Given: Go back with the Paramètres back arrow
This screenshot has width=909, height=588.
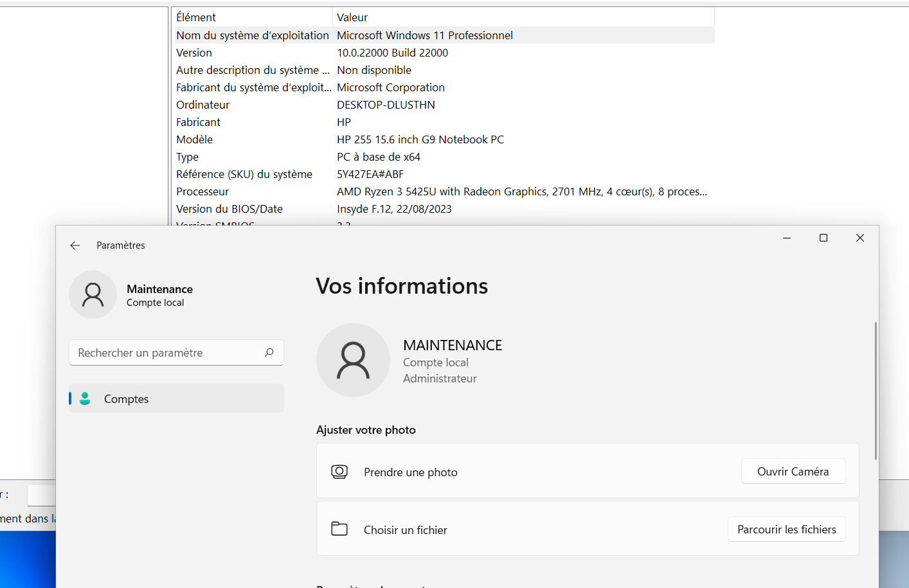Looking at the screenshot, I should tap(75, 245).
